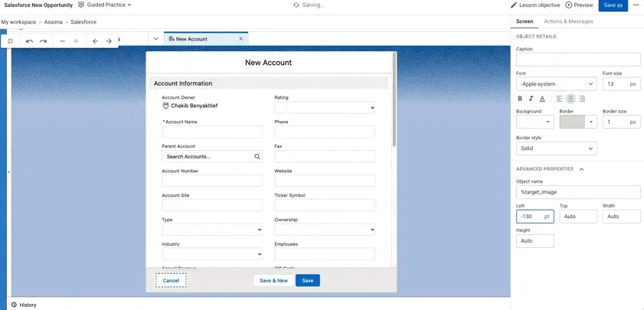Click the search icon in Parent Account field
Screen dimensions: 644x310
(x=257, y=156)
